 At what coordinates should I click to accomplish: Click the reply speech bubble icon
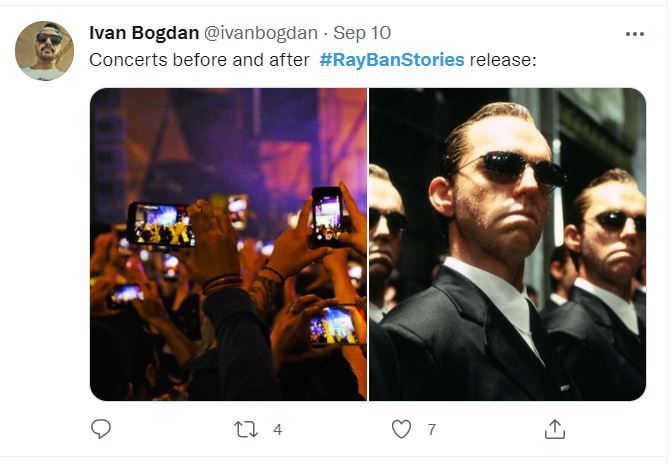(101, 429)
